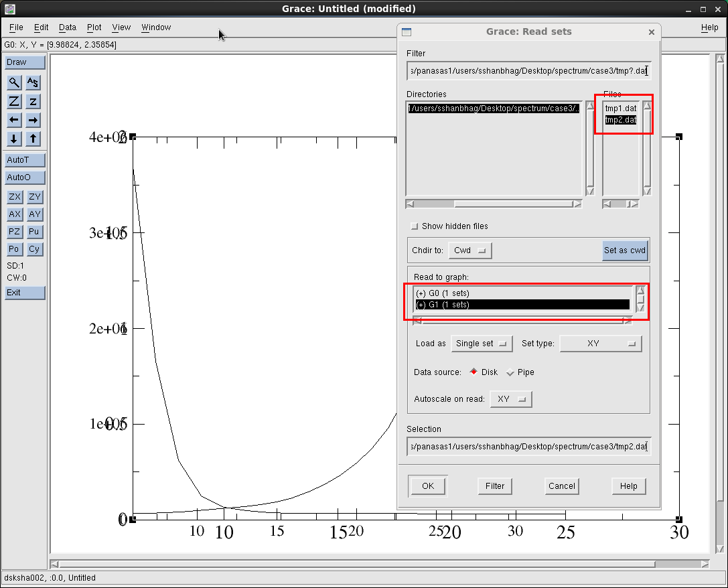Viewport: 728px width, 588px height.
Task: Click the ZX axis scaling icon
Action: tap(14, 197)
